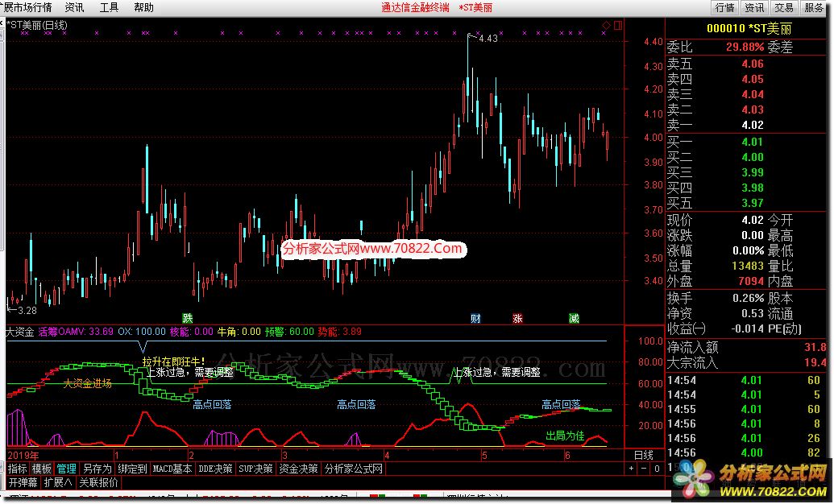Click the *ST美丽(日线) chart title
Image resolution: width=834 pixels, height=504 pixels.
pyautogui.click(x=36, y=24)
